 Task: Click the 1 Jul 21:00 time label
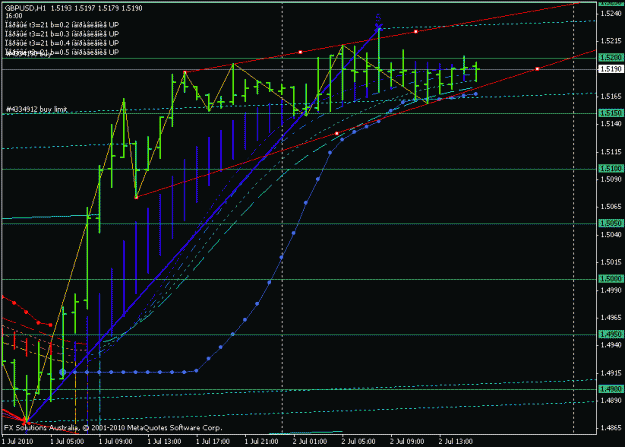click(x=261, y=441)
